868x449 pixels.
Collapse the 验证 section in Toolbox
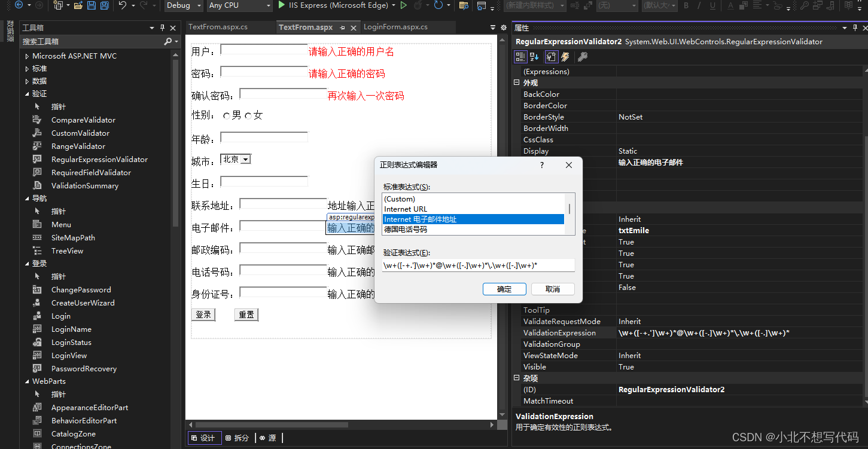coord(28,93)
